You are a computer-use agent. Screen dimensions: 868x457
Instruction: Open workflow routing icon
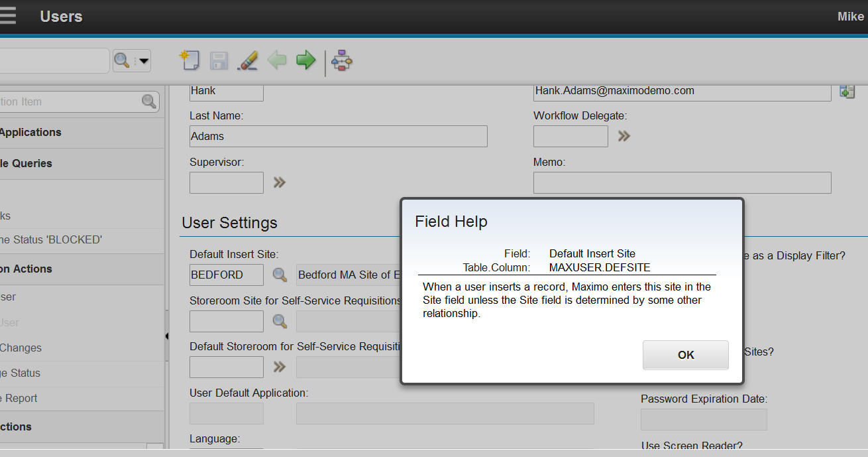(x=342, y=61)
